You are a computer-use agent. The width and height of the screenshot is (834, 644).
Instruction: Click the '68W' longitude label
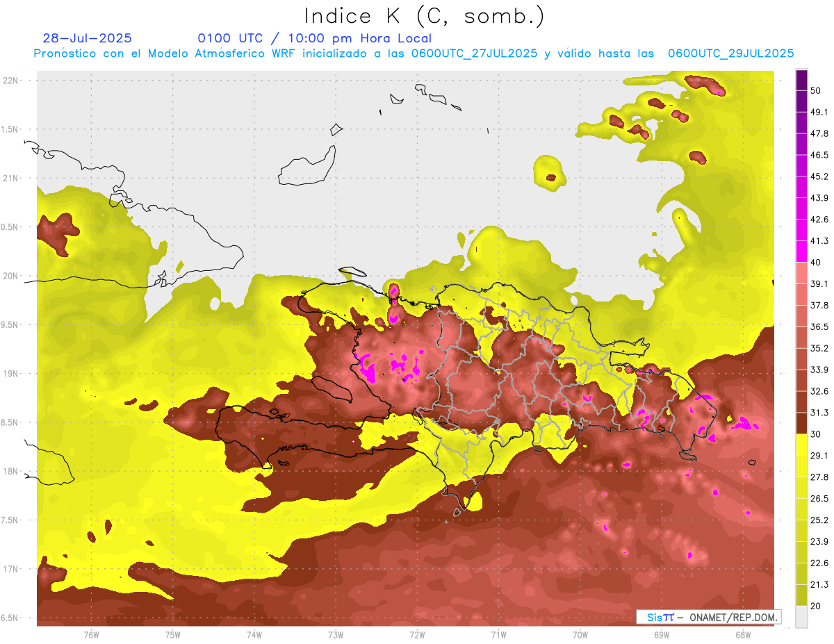(x=742, y=635)
